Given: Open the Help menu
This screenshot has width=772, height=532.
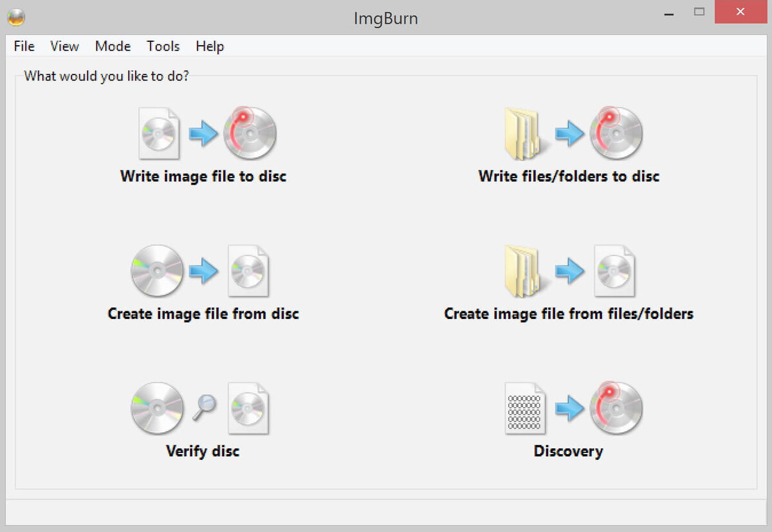Looking at the screenshot, I should click(x=210, y=46).
